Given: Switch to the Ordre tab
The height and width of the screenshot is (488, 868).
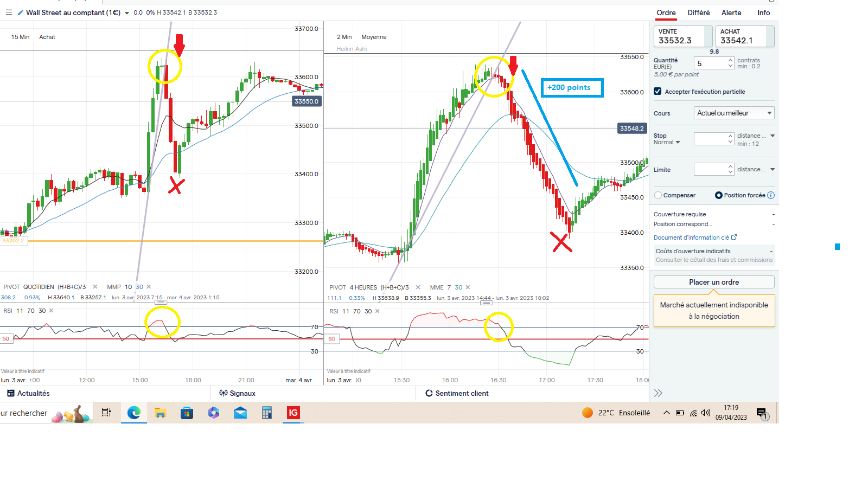Looking at the screenshot, I should coord(666,12).
